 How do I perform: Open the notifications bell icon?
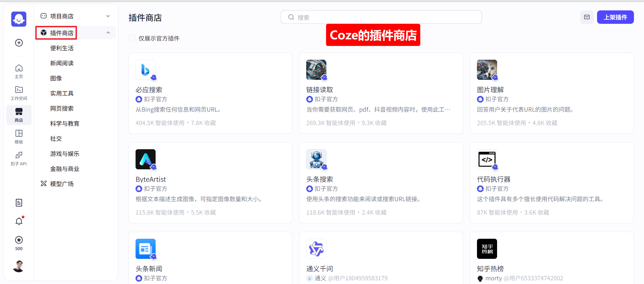[19, 221]
